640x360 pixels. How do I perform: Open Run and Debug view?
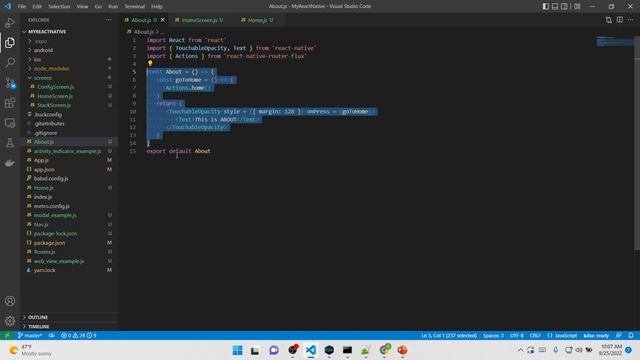[x=10, y=22]
